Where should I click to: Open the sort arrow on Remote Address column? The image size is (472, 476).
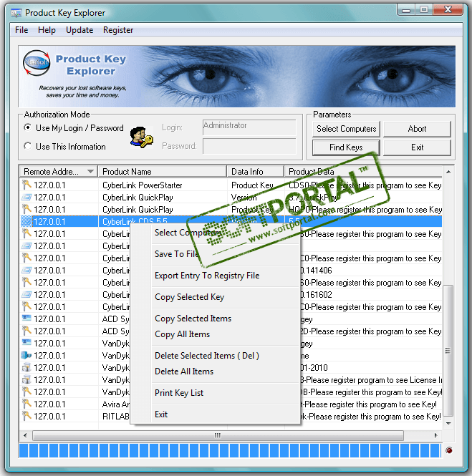(x=90, y=172)
